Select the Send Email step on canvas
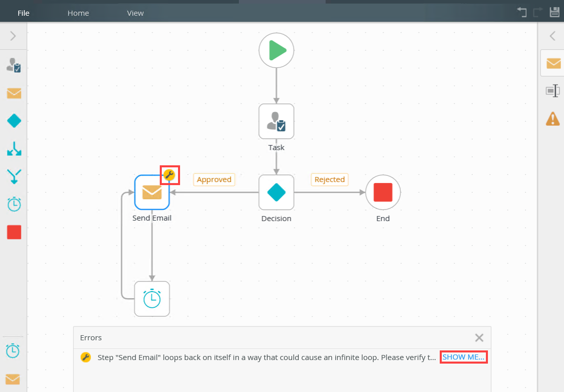The width and height of the screenshot is (564, 392). 152,192
